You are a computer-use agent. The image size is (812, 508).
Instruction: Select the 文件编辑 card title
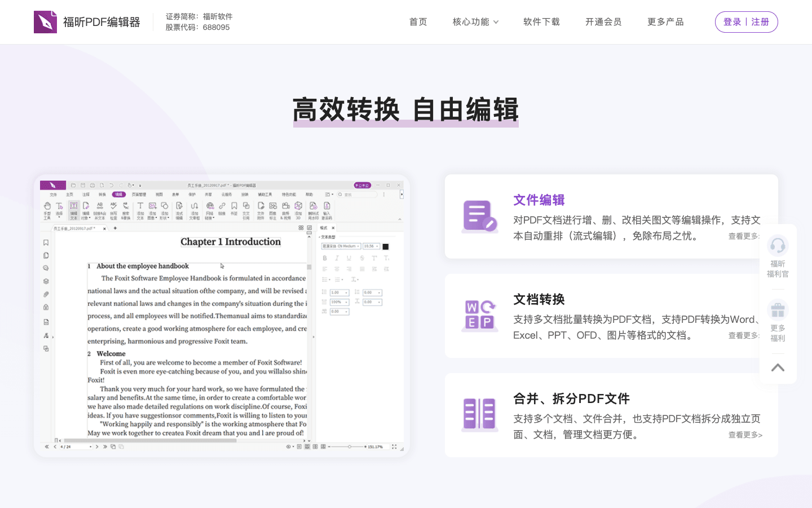tap(539, 200)
